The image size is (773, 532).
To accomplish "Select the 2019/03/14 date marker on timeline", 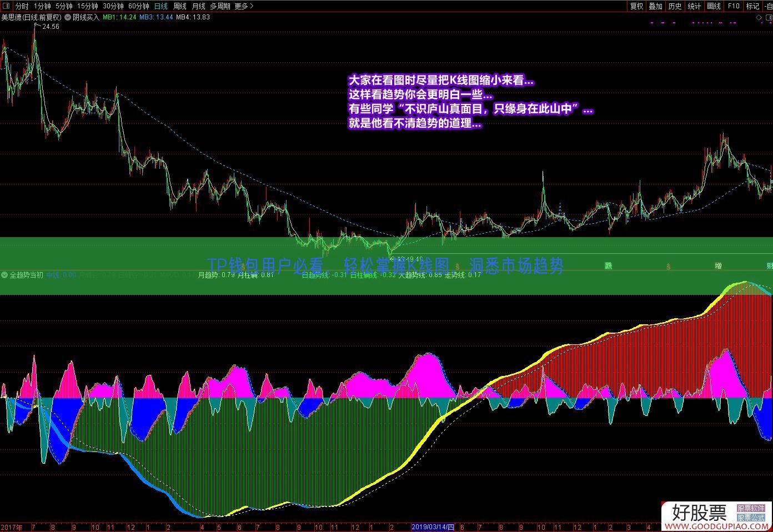I will click(433, 527).
